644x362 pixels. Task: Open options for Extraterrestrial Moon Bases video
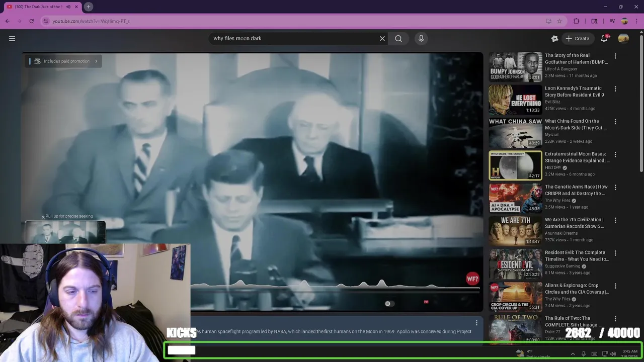pos(615,155)
